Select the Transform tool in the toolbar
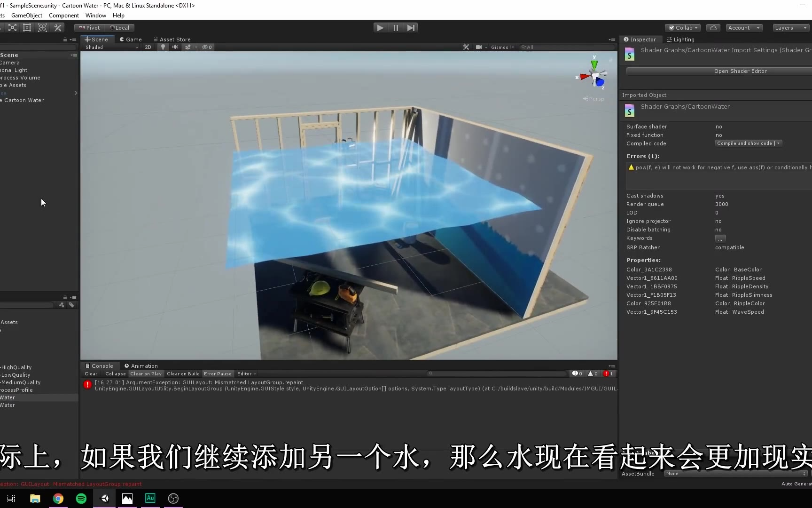The width and height of the screenshot is (812, 508). [x=42, y=28]
